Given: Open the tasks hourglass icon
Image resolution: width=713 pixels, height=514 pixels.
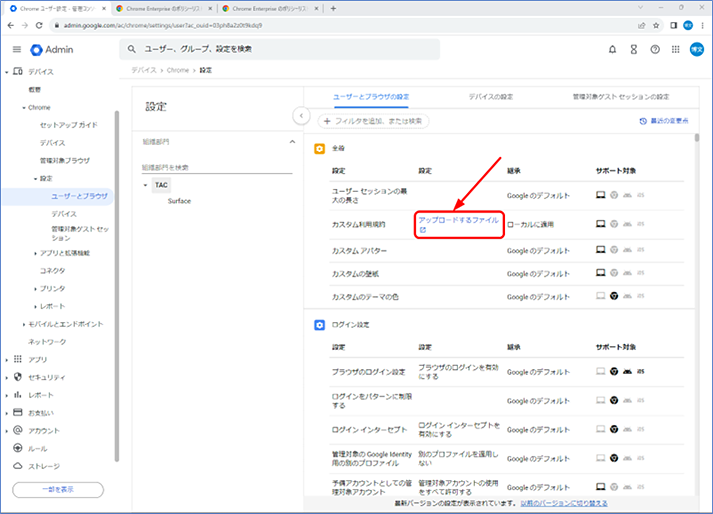Looking at the screenshot, I should 633,50.
